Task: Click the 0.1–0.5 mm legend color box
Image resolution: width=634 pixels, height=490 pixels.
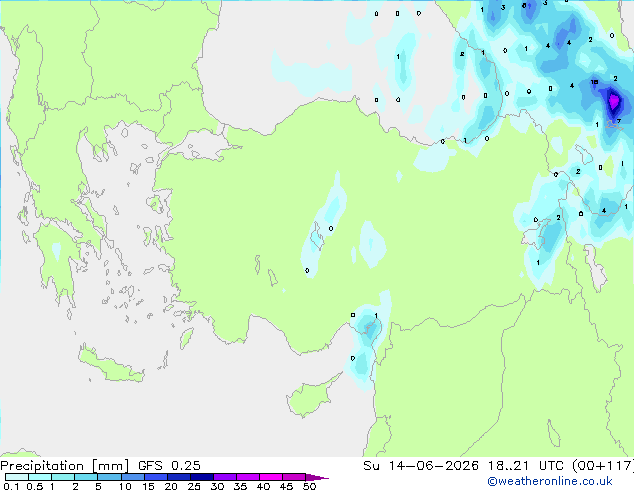Action: click(17, 477)
